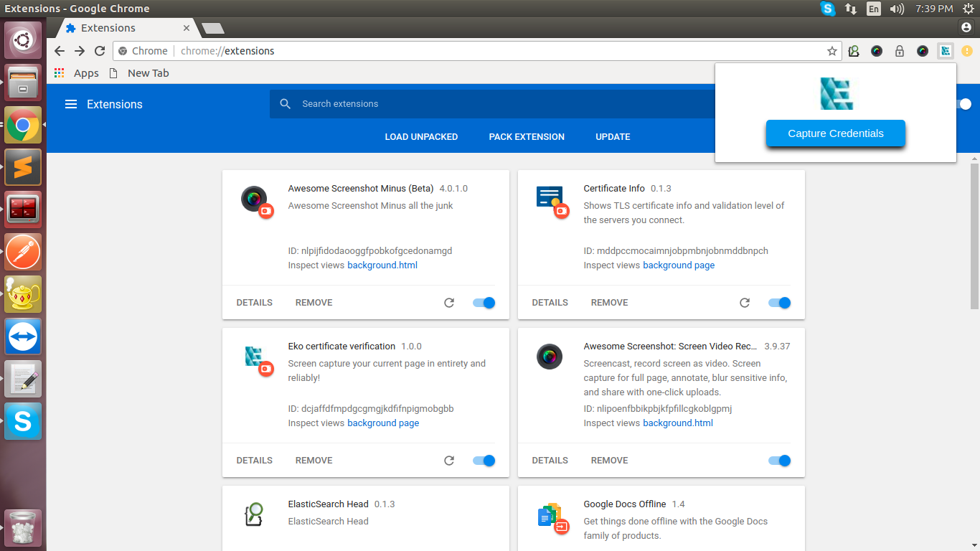Open Details for Certificate Info

(550, 303)
